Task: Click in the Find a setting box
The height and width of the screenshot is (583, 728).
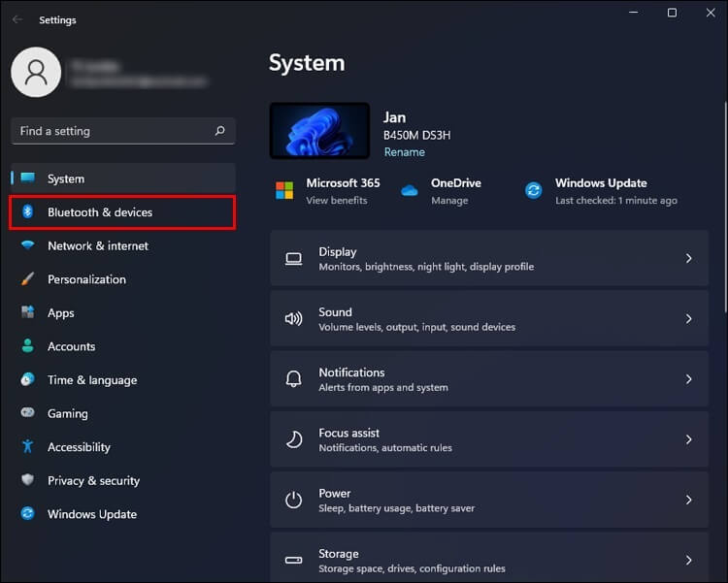Action: (123, 131)
